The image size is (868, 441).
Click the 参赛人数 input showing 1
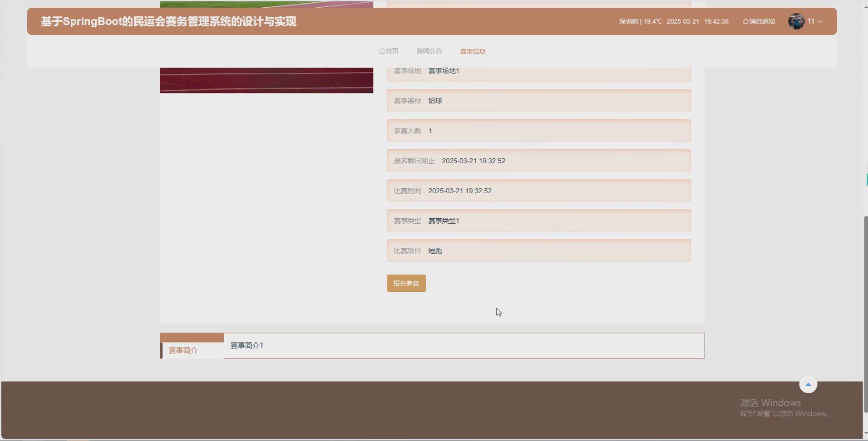point(538,130)
